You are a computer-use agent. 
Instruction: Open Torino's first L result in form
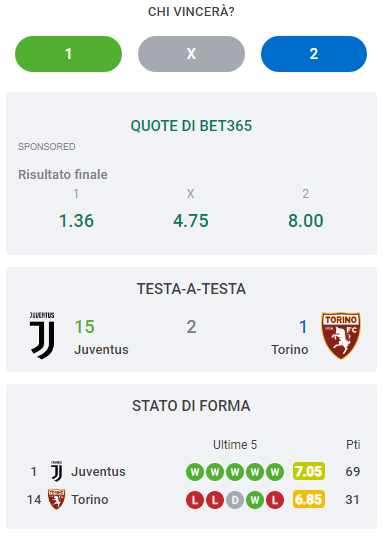point(195,500)
